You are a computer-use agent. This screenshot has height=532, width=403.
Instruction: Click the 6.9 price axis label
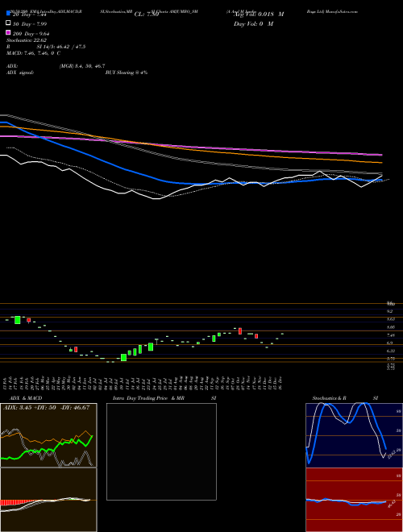tap(390, 343)
